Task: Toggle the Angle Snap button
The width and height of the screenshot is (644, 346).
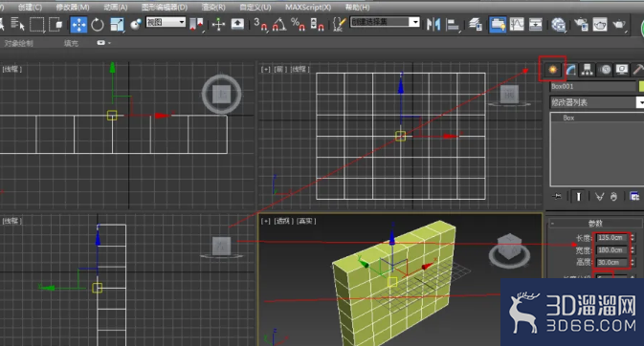Action: (279, 24)
